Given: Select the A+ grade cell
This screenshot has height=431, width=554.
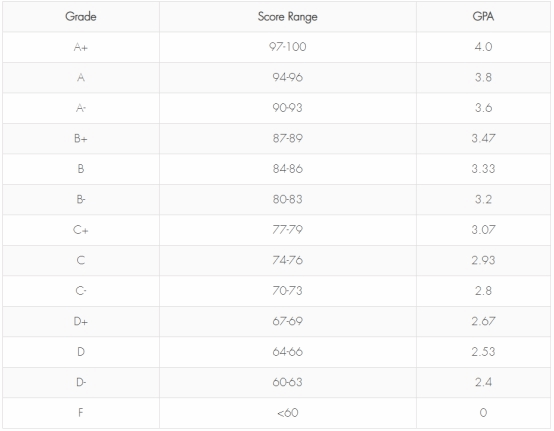Looking at the screenshot, I should pyautogui.click(x=81, y=47).
